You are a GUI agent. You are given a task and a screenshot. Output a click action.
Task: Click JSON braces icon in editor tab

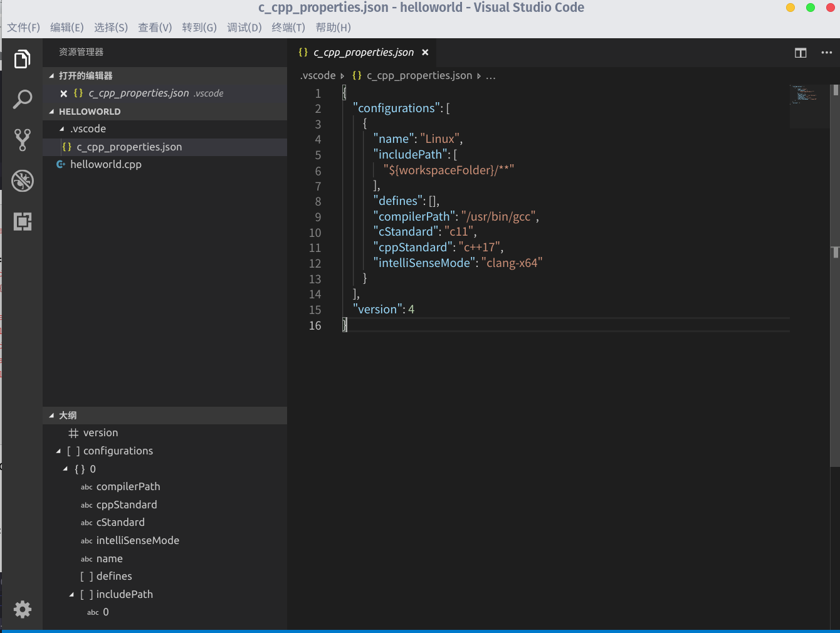point(303,53)
